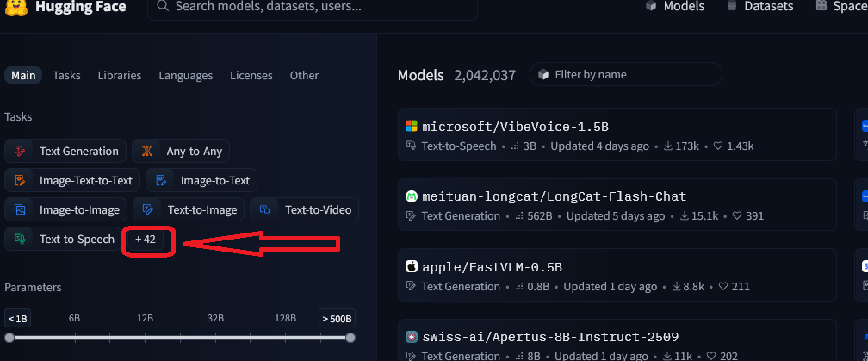Click the search magnifier icon
The width and height of the screenshot is (868, 361).
pyautogui.click(x=162, y=6)
